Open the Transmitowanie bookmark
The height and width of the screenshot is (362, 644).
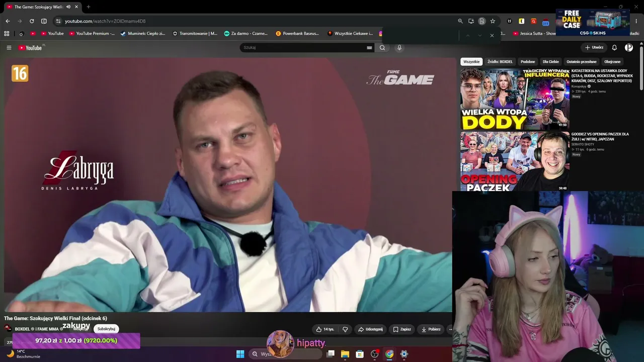coord(195,34)
